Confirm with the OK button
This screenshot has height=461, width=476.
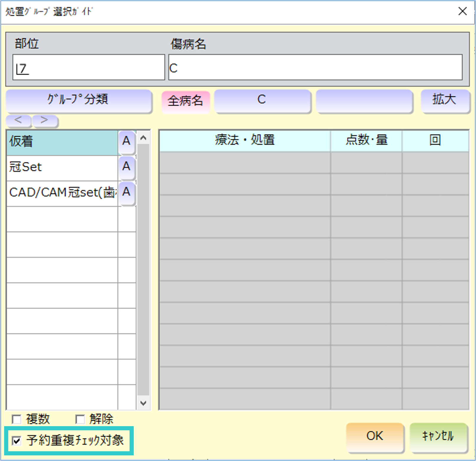coord(374,437)
